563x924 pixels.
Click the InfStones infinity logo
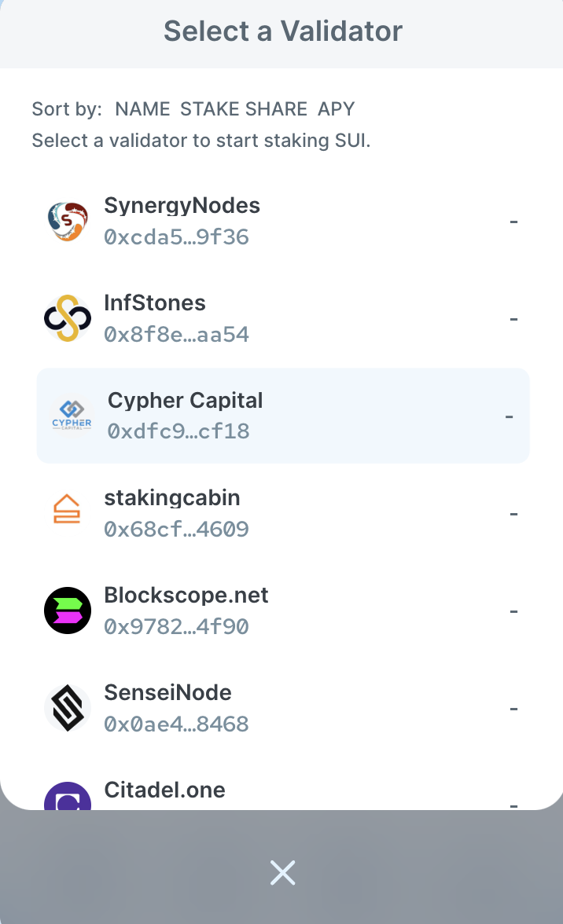68,318
